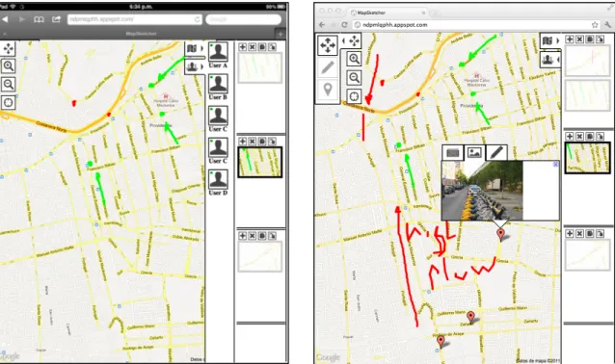
Task: Open the image tab in marker popup
Action: 474,152
